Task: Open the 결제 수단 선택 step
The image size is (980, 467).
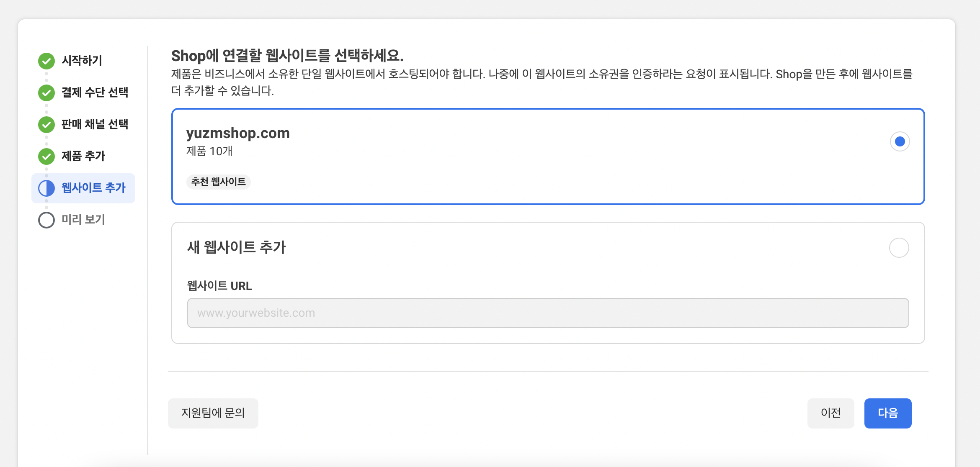Action: (95, 92)
